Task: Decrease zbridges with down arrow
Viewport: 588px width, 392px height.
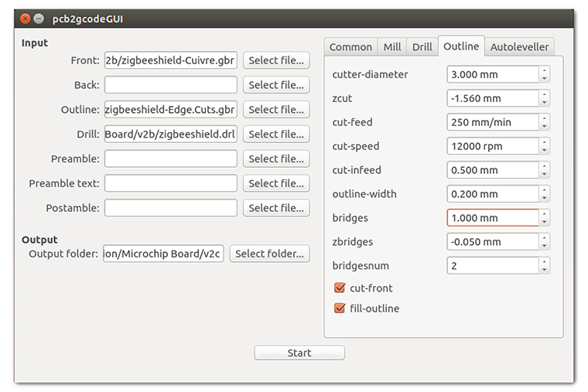Action: coord(544,246)
